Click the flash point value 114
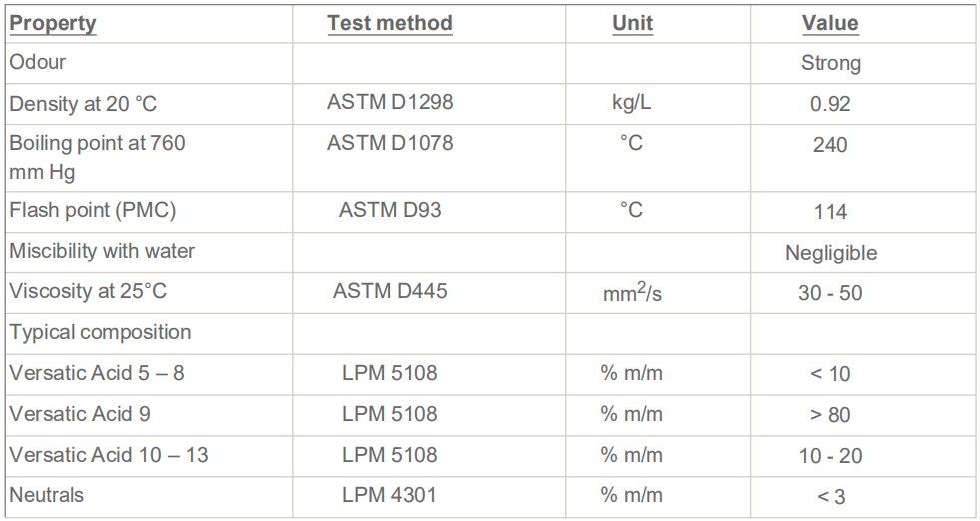The height and width of the screenshot is (521, 980). (x=830, y=212)
